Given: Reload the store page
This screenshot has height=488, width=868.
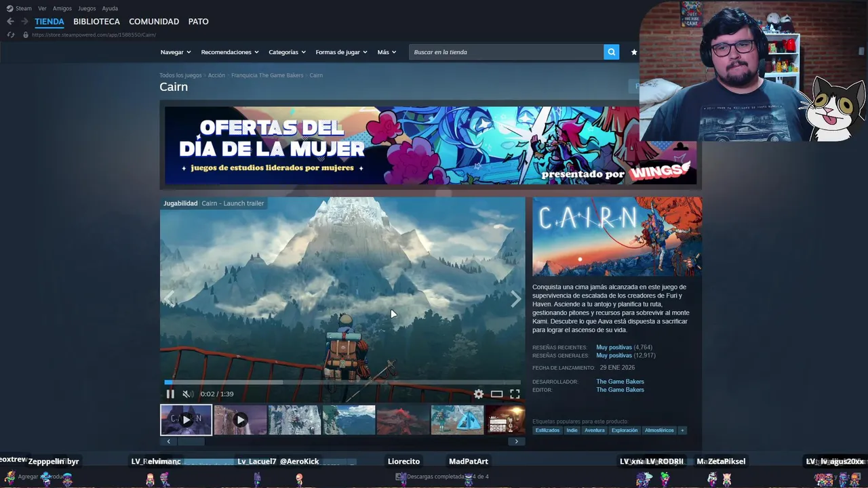Looking at the screenshot, I should (x=10, y=35).
